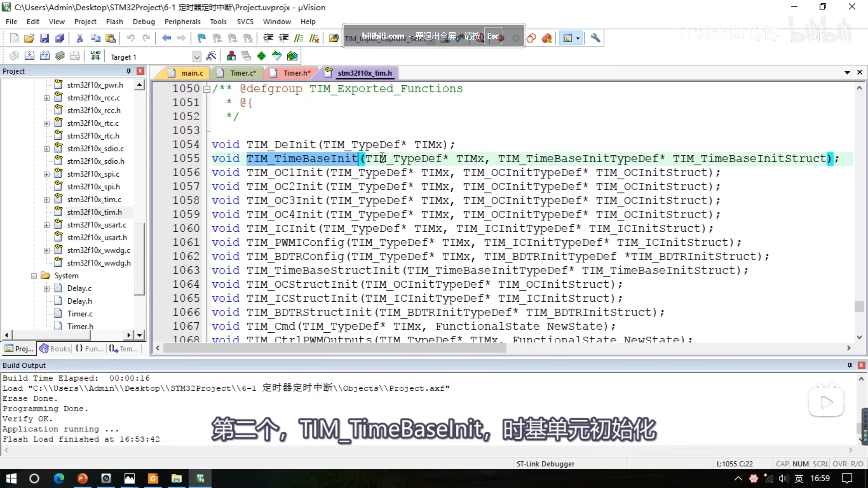
Task: Open Timer.c in the project tree
Action: (x=80, y=314)
